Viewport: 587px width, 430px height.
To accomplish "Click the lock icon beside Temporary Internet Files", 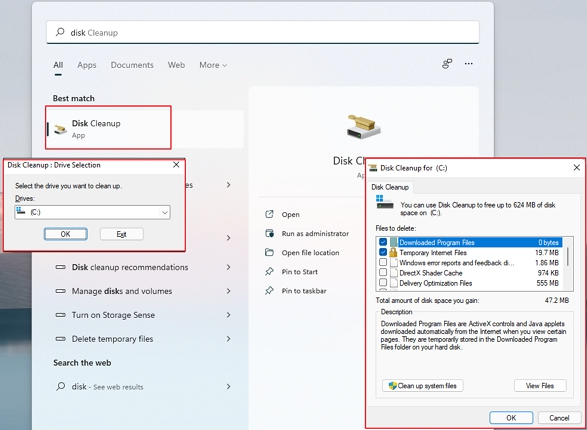I will (x=393, y=252).
